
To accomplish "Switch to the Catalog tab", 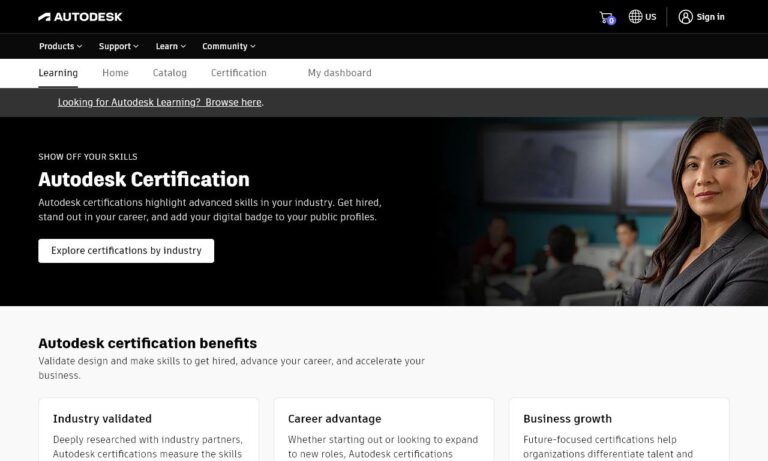I will coord(169,73).
